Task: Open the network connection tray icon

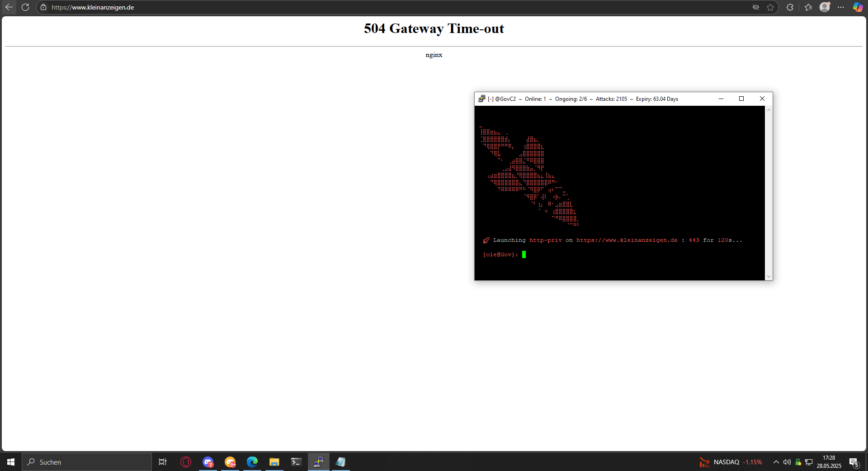Action: 809,462
